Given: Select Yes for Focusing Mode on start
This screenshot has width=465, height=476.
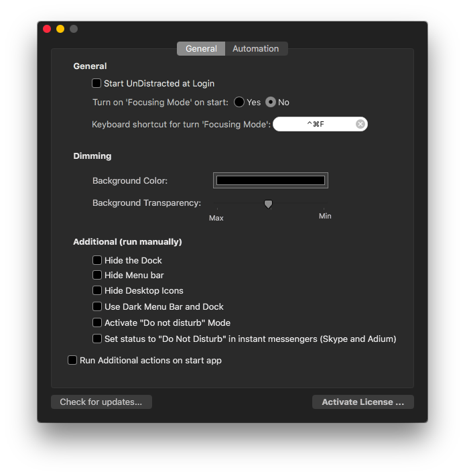Looking at the screenshot, I should pos(239,103).
